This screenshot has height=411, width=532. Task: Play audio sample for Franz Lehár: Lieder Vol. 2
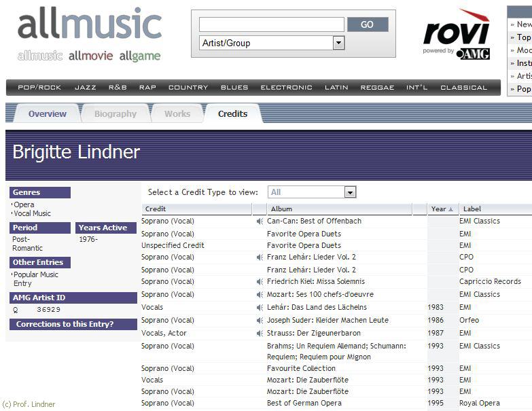coord(260,257)
